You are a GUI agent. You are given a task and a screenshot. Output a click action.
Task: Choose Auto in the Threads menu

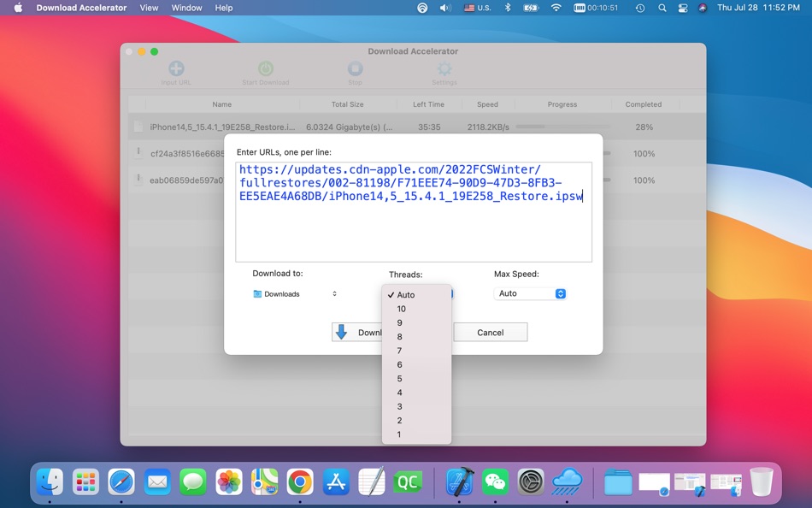[x=416, y=294]
